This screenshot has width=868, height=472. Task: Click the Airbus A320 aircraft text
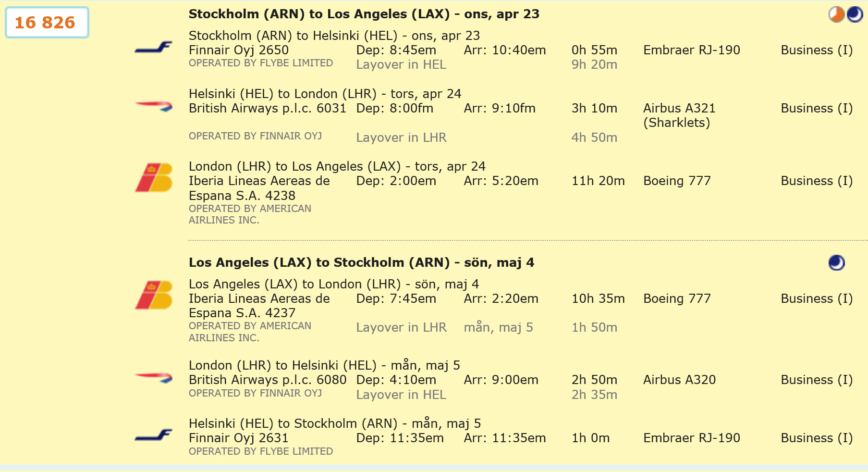679,380
